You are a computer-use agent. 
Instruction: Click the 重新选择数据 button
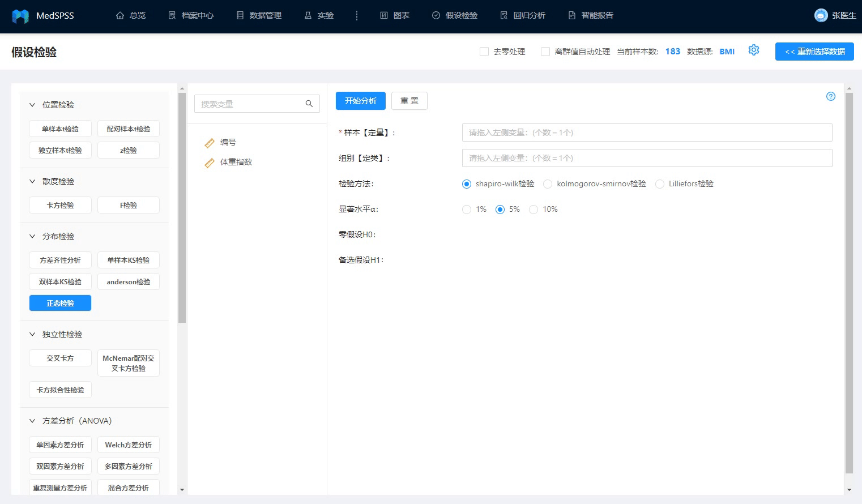[x=814, y=52]
